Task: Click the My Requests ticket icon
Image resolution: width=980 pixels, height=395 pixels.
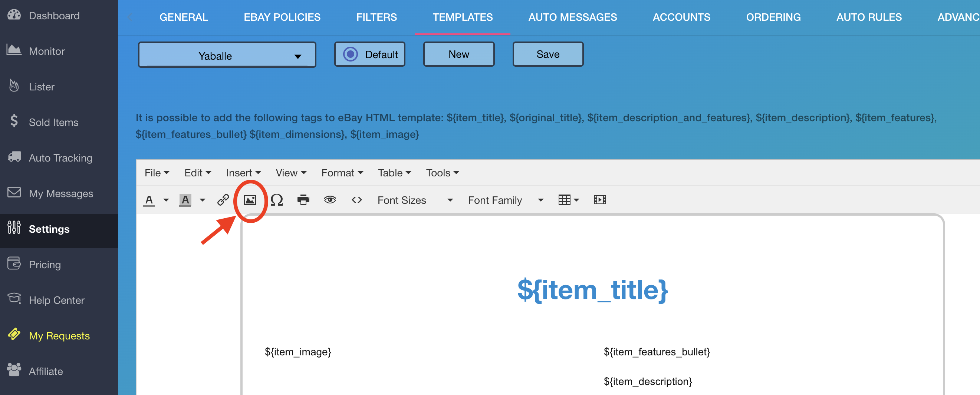Action: pos(14,335)
